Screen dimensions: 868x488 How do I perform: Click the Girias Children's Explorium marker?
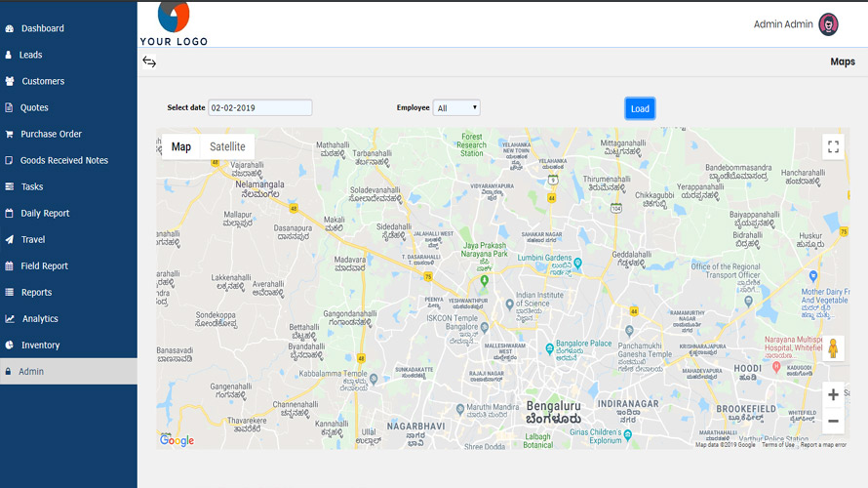point(628,435)
